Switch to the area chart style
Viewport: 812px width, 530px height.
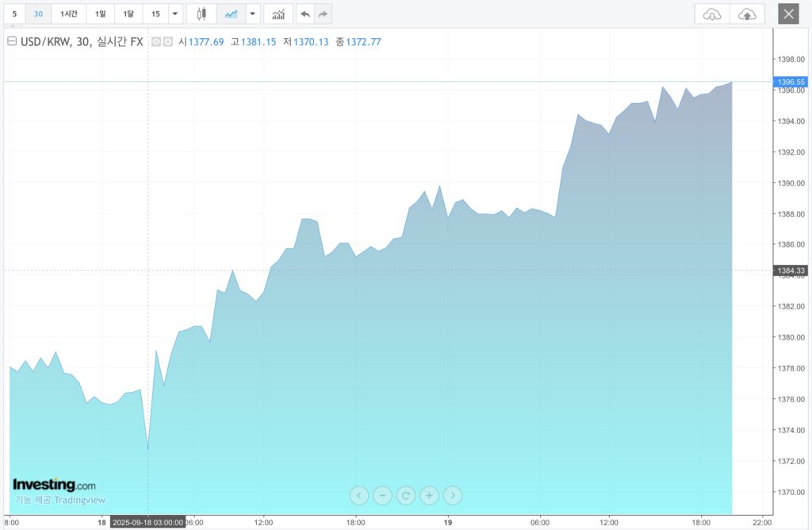[231, 13]
